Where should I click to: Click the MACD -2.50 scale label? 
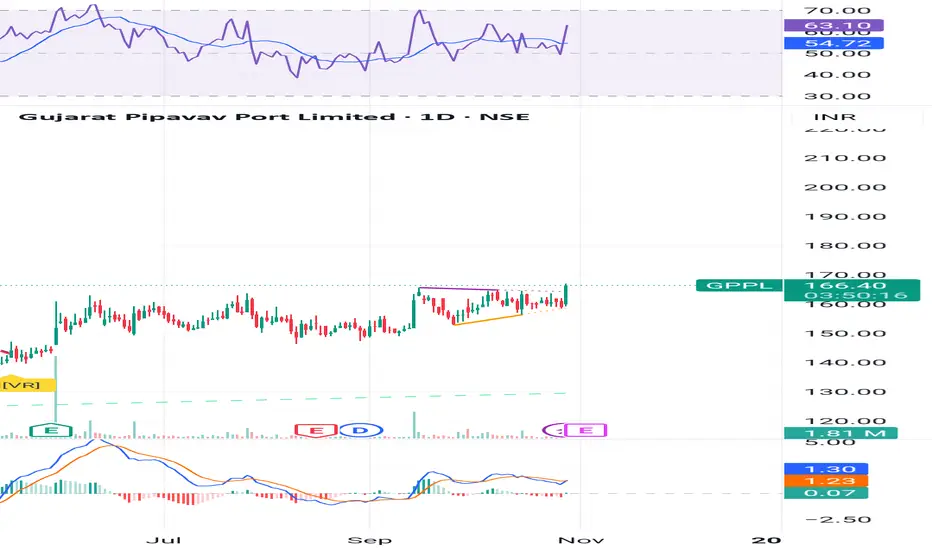(837, 520)
